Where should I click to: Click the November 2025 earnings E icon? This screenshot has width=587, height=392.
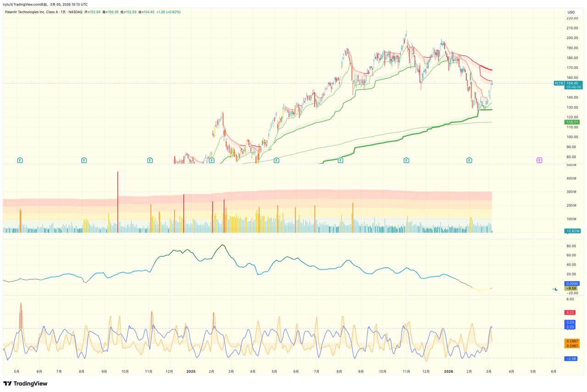[406, 160]
